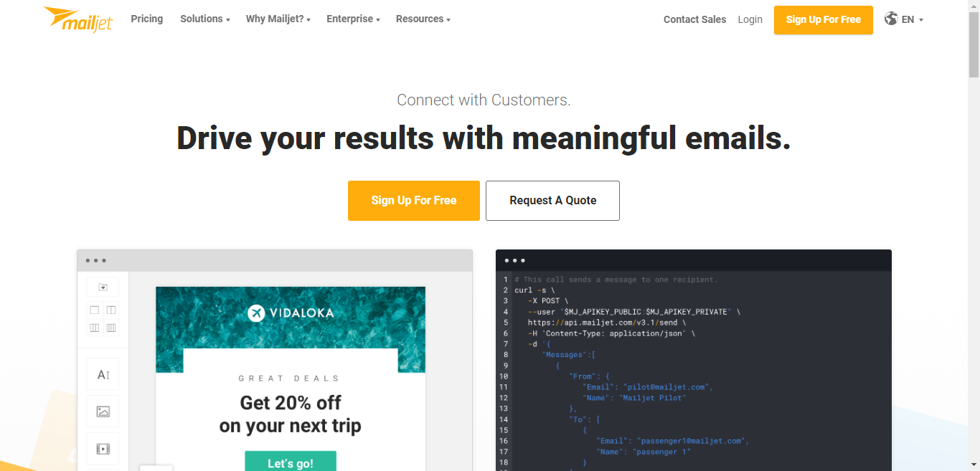
Task: Click the globe language icon
Action: point(891,19)
